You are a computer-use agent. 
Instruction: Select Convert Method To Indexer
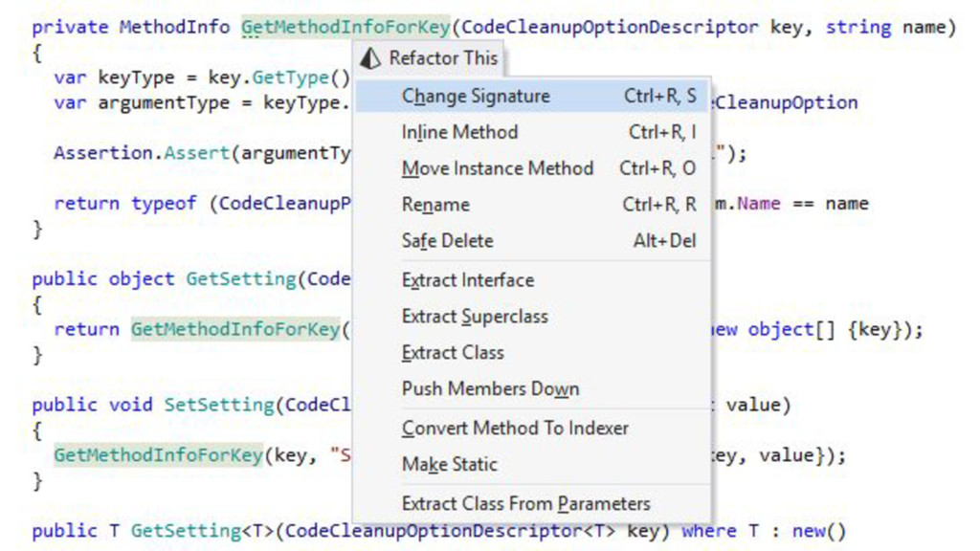pos(531,429)
